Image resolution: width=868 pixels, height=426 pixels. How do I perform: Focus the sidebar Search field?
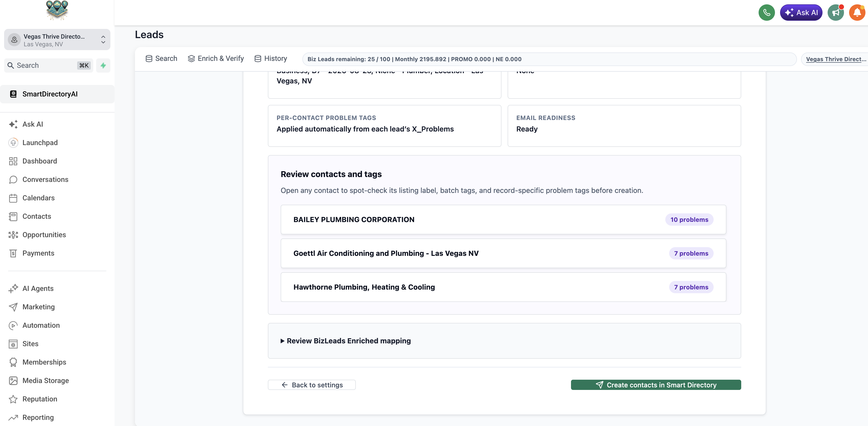click(49, 65)
